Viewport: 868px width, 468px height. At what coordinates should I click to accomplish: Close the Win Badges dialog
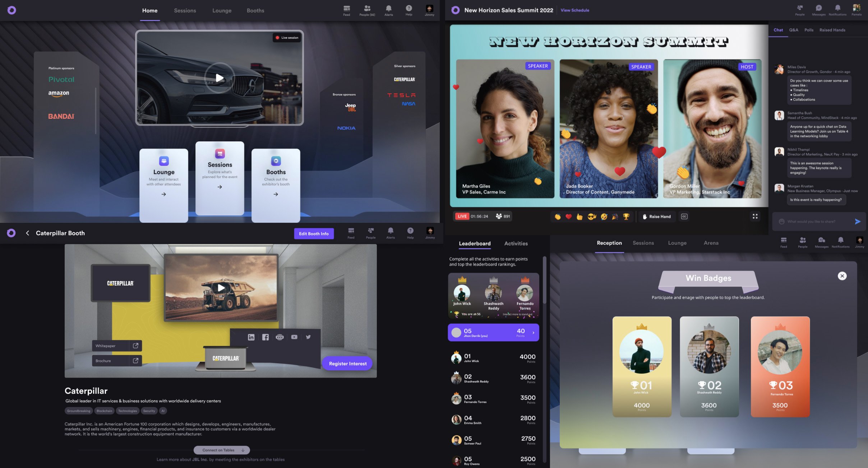click(842, 276)
